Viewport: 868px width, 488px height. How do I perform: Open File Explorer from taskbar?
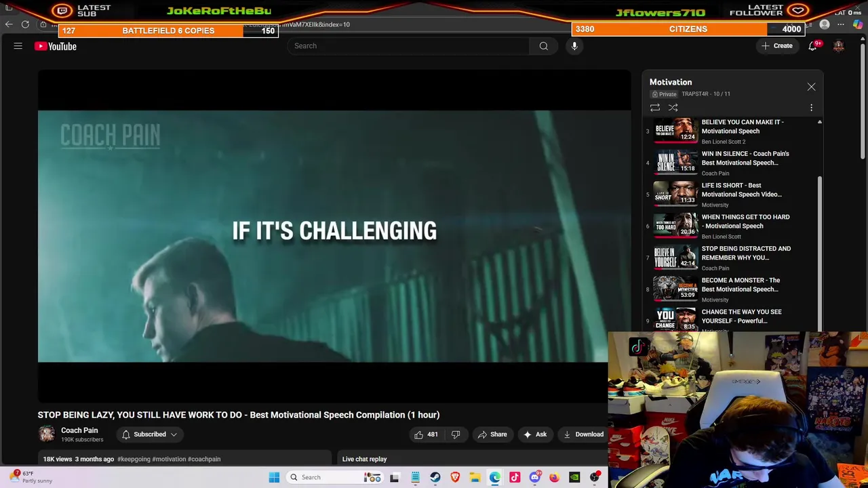click(x=475, y=477)
